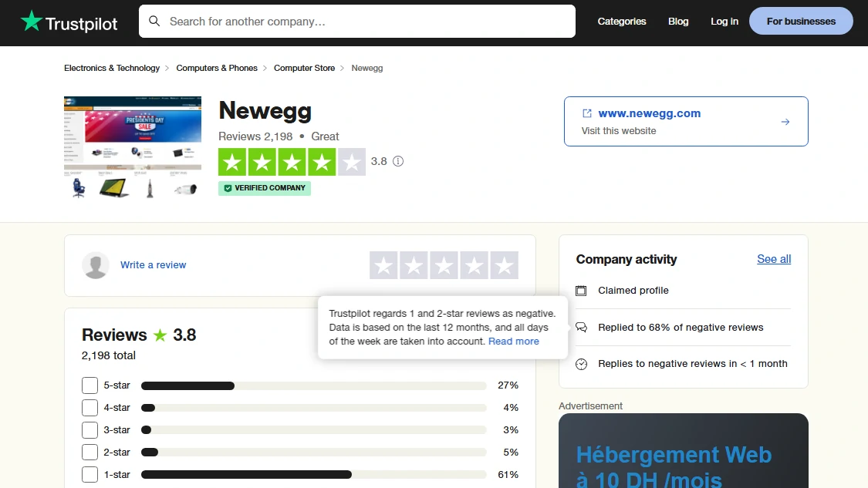Click the Trustpilot logo star
Viewport: 868px width, 488px height.
[32, 21]
